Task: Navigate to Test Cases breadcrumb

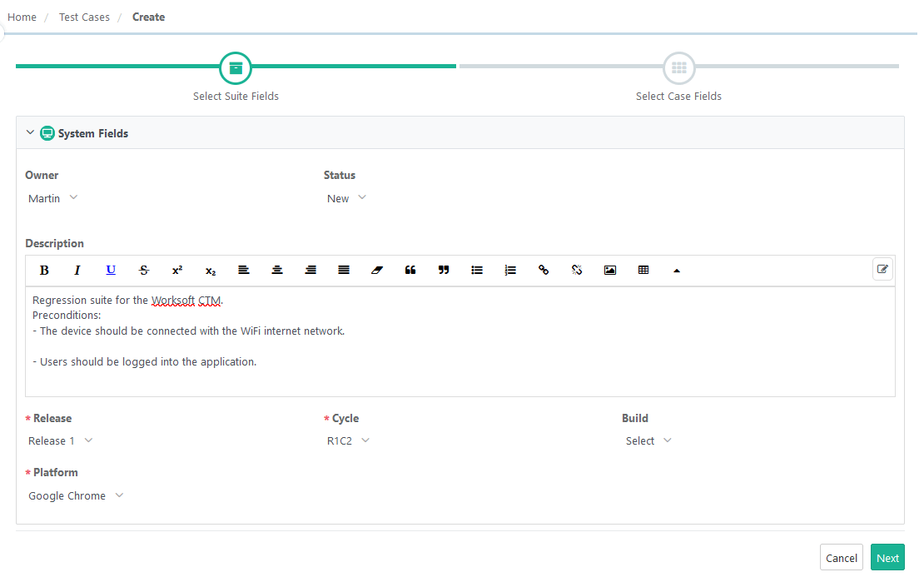Action: point(84,17)
